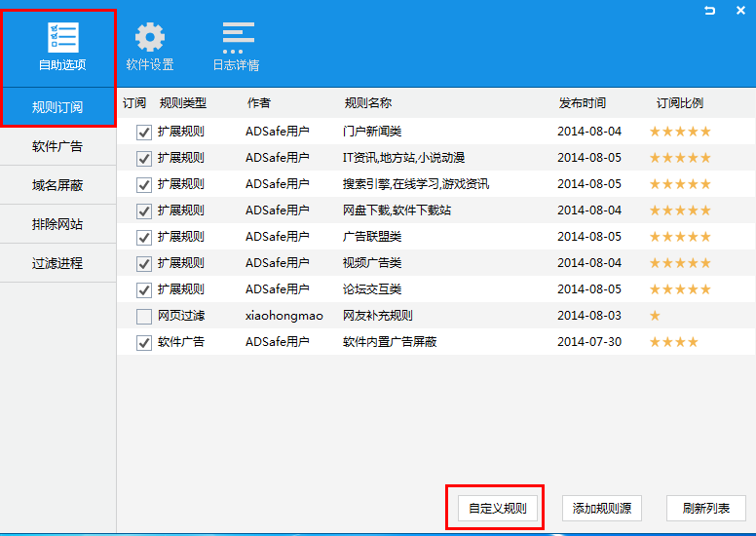The height and width of the screenshot is (536, 756).
Task: Uncheck subscription for 论坛交互类 rule
Action: (x=144, y=290)
